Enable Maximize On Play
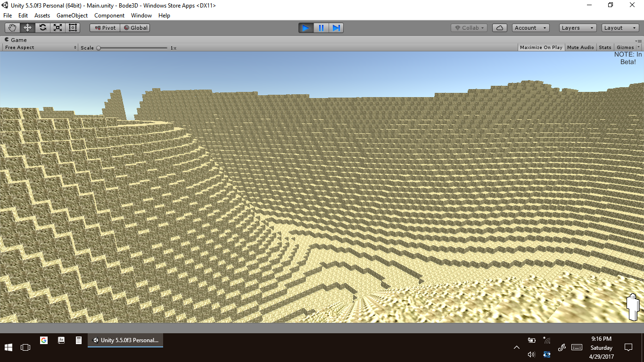This screenshot has height=362, width=644. (541, 48)
